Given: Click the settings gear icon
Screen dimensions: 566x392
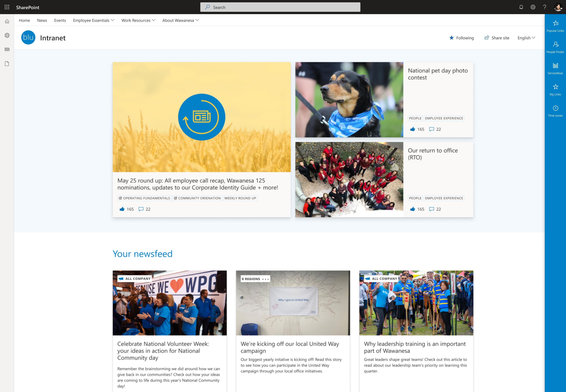Looking at the screenshot, I should tap(532, 7).
